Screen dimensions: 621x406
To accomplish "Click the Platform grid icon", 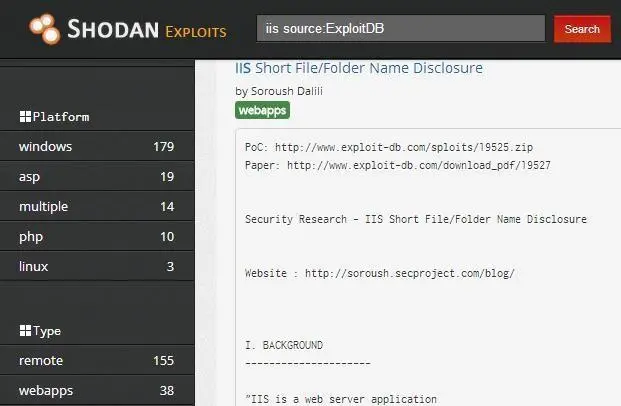I will [x=25, y=116].
